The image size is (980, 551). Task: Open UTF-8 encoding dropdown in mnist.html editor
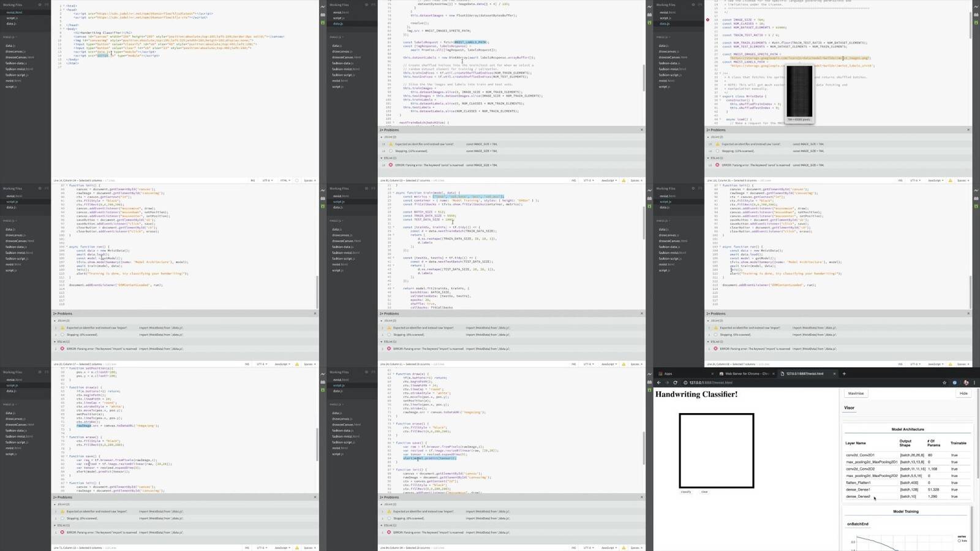pos(267,180)
